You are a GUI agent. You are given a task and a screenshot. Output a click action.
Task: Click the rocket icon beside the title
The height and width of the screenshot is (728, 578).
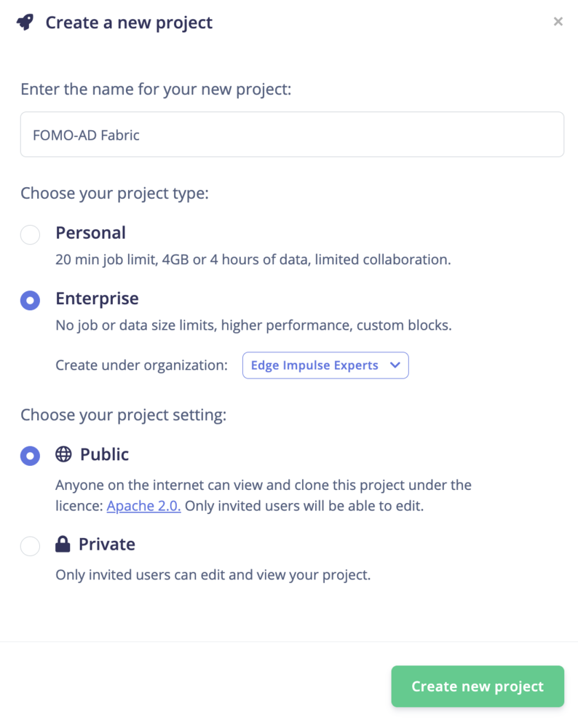[25, 22]
